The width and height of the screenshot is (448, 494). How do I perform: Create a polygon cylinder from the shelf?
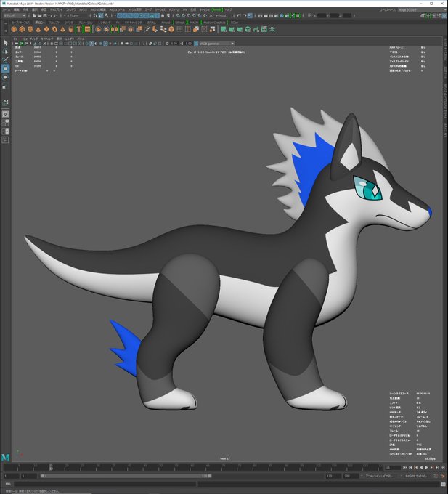[30, 29]
